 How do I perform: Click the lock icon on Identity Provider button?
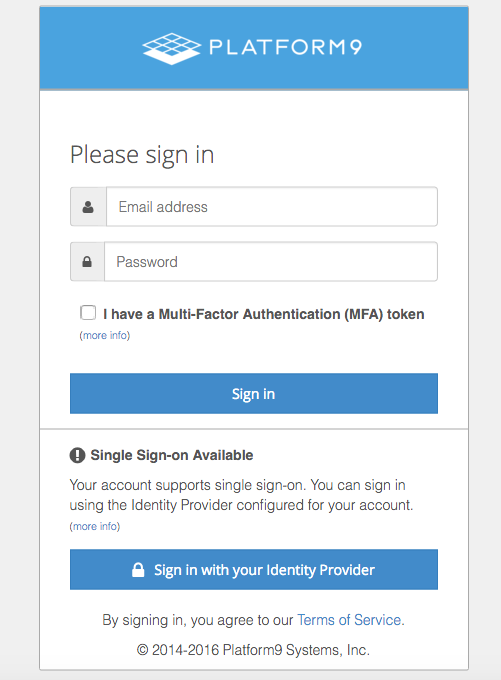138,569
